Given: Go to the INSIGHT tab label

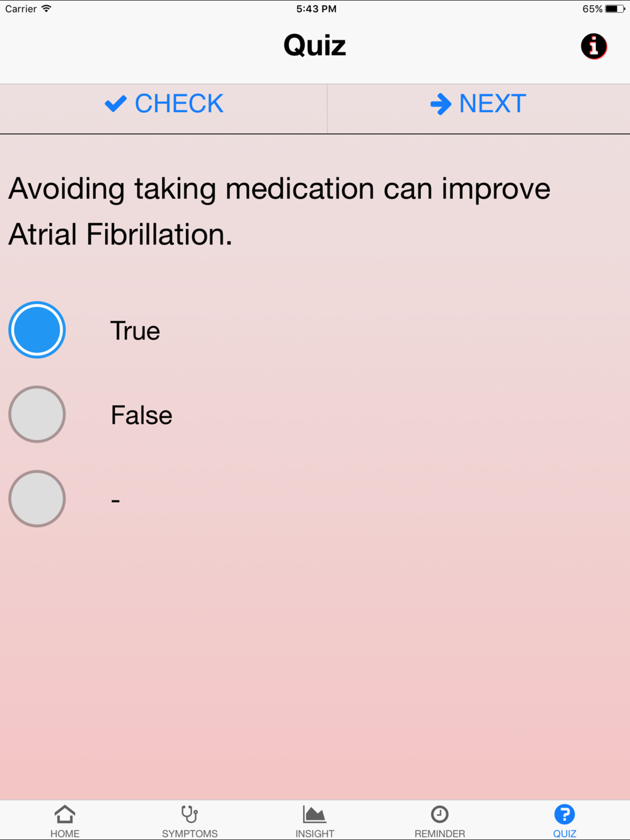Looking at the screenshot, I should click(314, 833).
